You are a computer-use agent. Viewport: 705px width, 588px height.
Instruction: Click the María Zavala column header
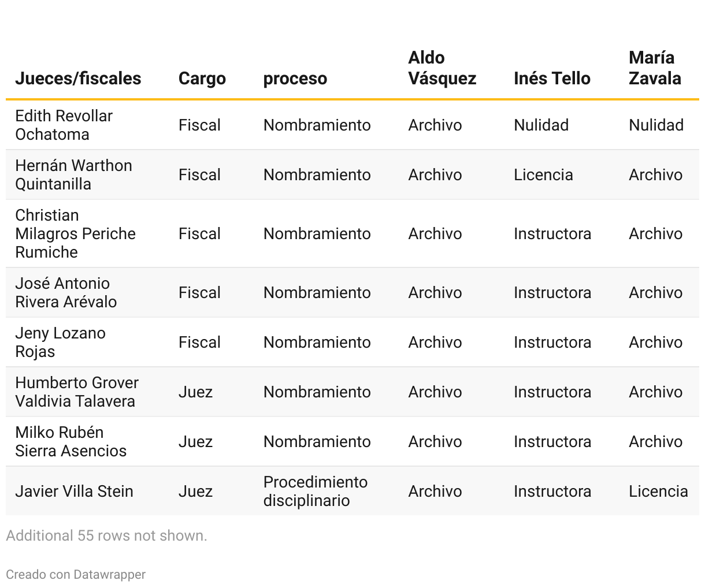coord(655,68)
